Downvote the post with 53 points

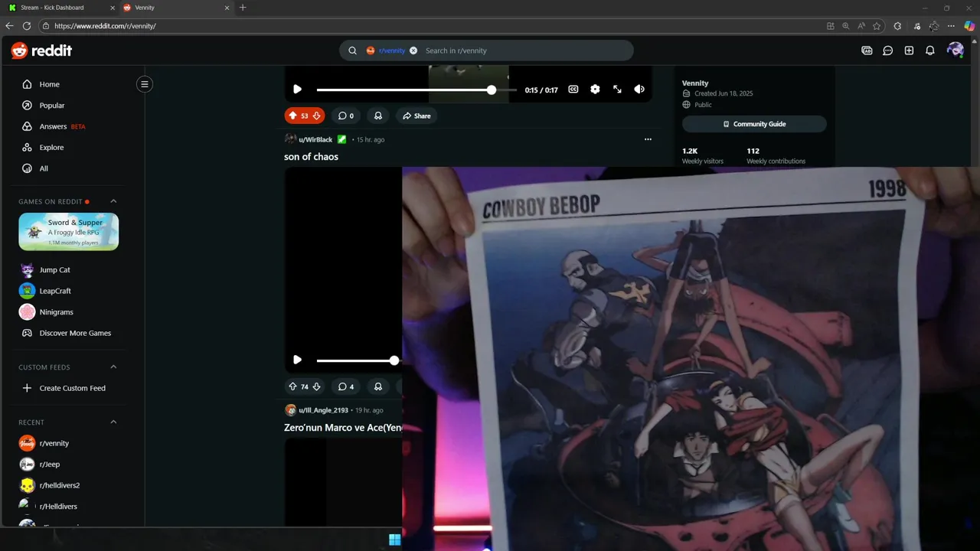[x=316, y=116]
